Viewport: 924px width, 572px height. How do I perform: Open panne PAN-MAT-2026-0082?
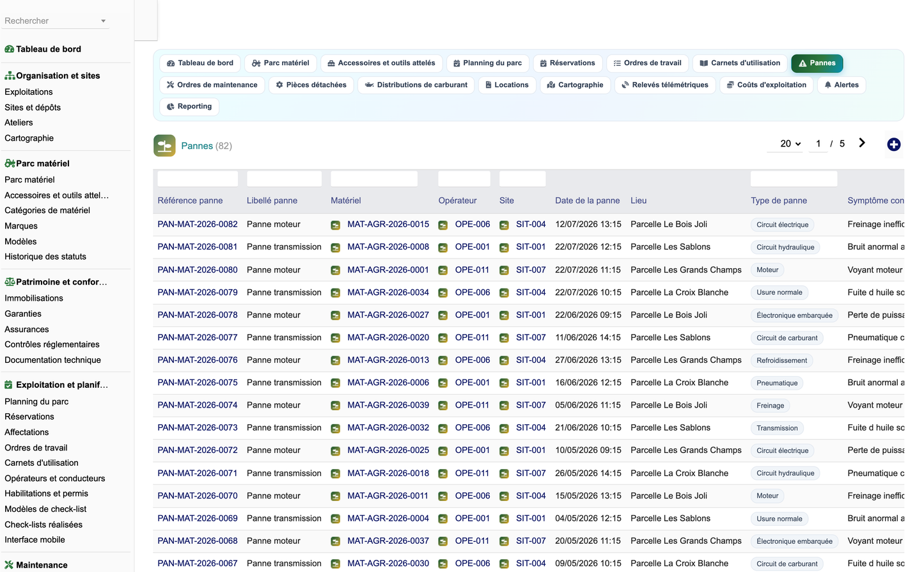point(198,225)
